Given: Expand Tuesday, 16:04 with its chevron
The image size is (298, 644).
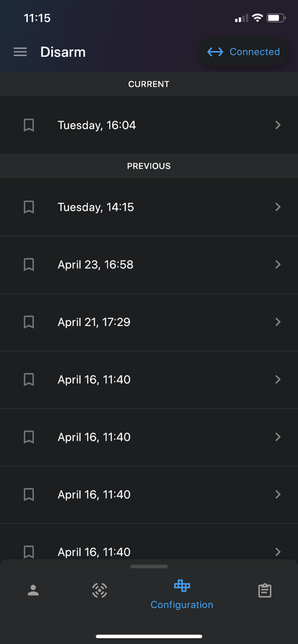Looking at the screenshot, I should [x=278, y=125].
